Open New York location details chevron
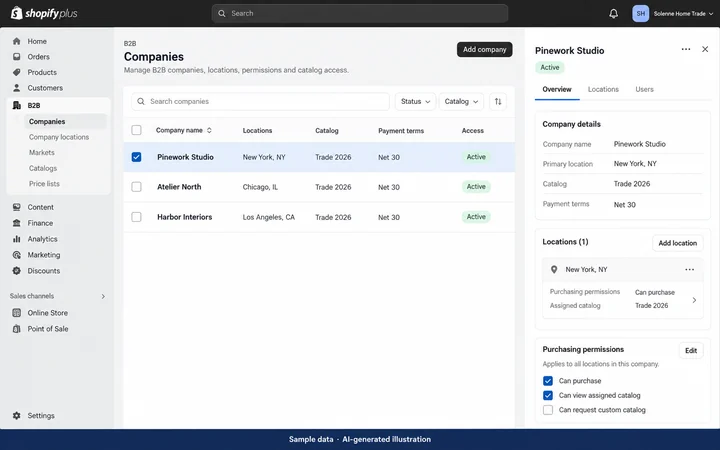Screen dimensions: 720x450 tap(694, 300)
